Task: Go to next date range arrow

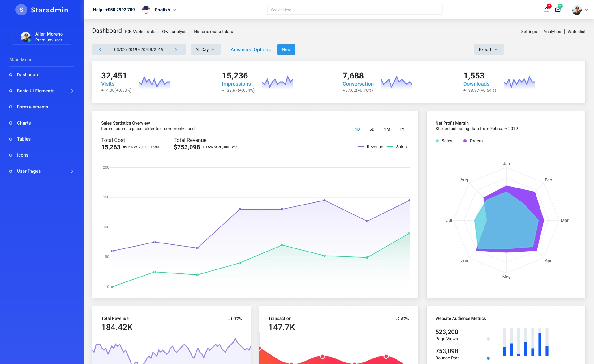Action: (176, 50)
